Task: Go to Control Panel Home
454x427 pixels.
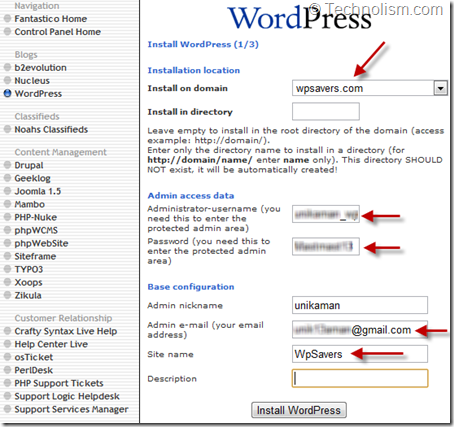Action: pyautogui.click(x=58, y=32)
